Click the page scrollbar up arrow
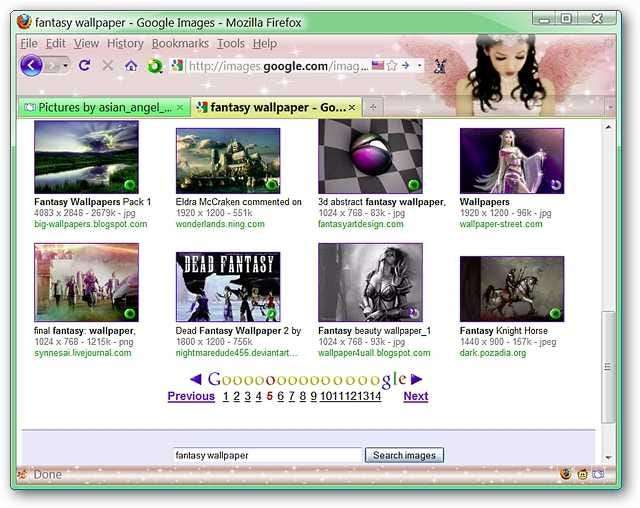 pos(608,127)
